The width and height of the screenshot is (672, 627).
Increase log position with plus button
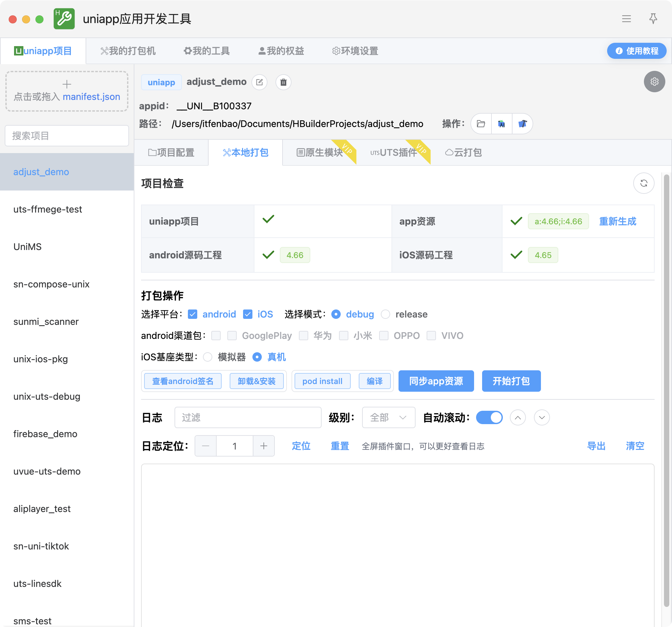[x=264, y=446]
